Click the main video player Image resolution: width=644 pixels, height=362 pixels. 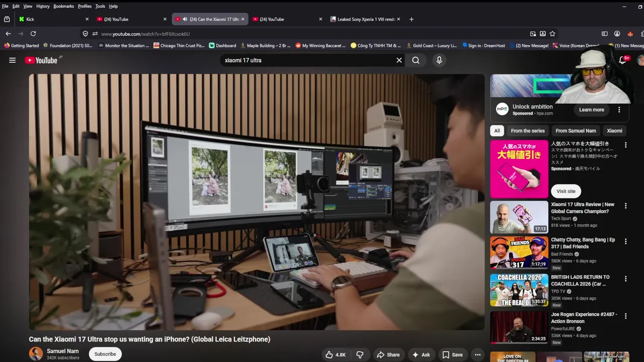pyautogui.click(x=257, y=202)
